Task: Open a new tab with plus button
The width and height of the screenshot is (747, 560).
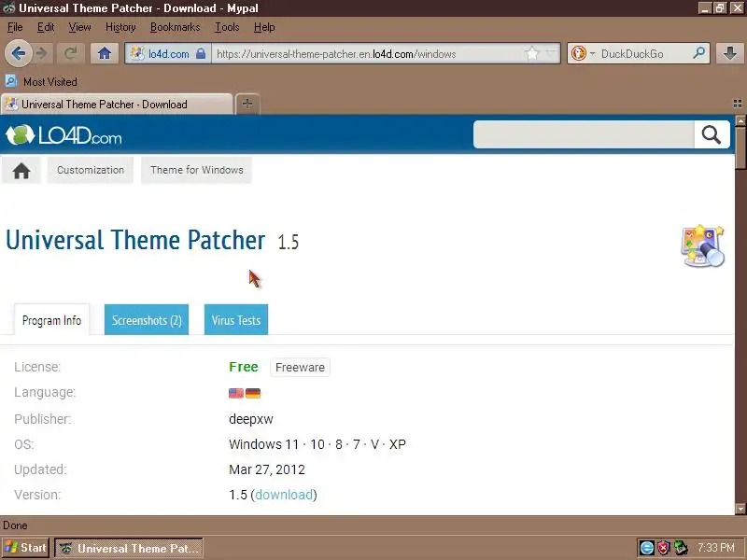Action: tap(247, 104)
